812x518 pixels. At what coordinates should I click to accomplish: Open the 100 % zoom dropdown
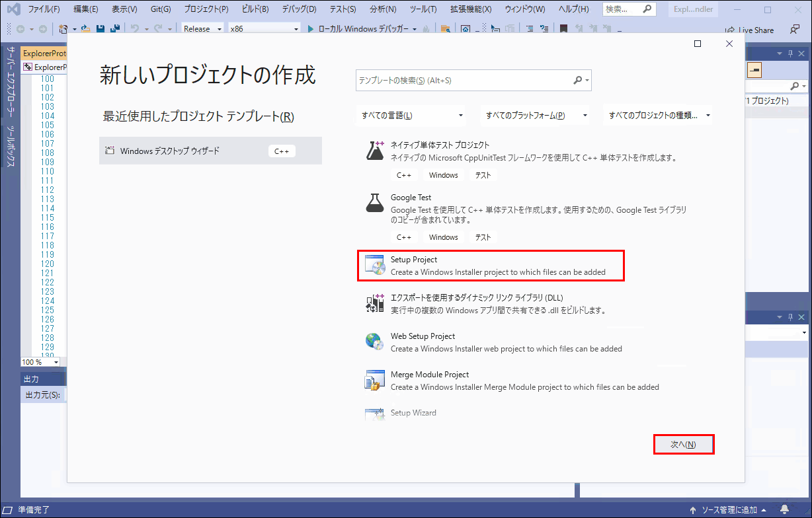tap(40, 362)
